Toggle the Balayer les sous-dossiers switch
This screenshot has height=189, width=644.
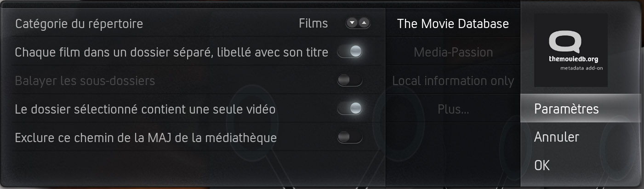click(350, 80)
